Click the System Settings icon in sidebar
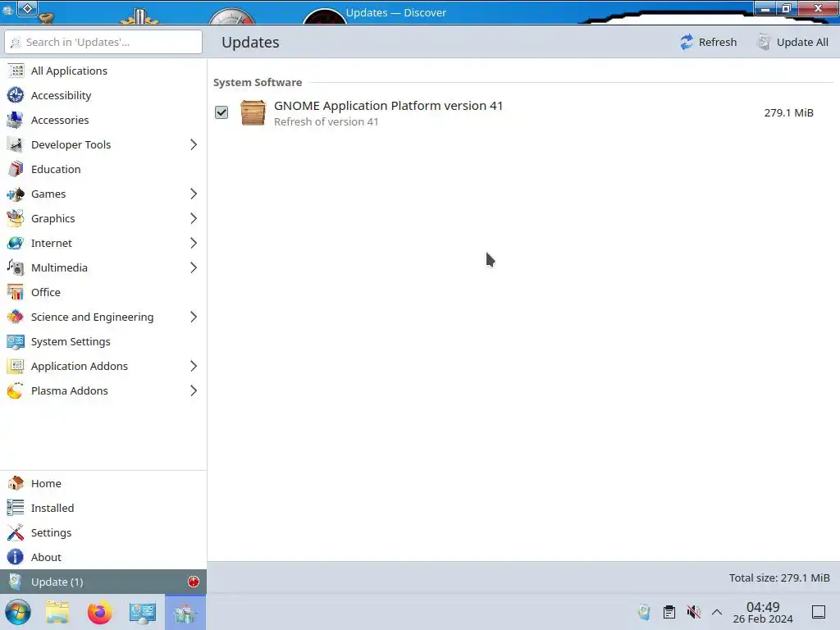Image resolution: width=840 pixels, height=630 pixels. (16, 342)
